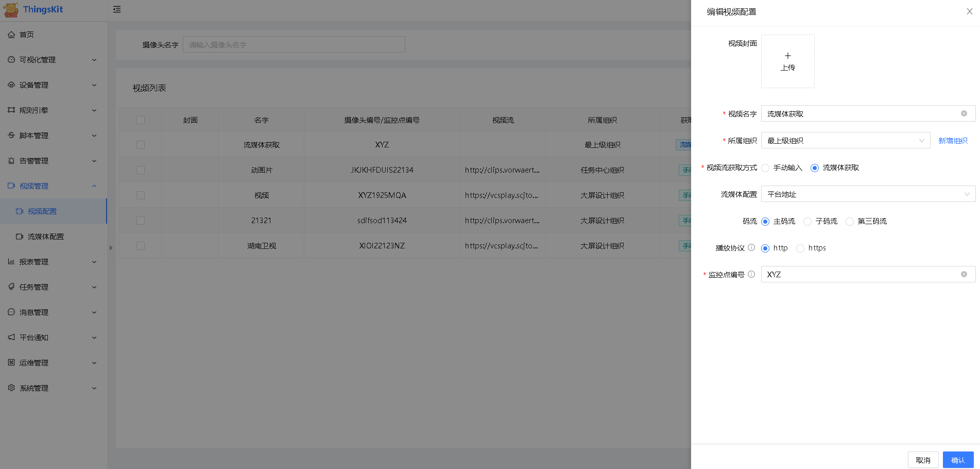Screen dimensions: 980x469
Task: Clear the 监控点编号 field with its clear icon
Action: (x=964, y=275)
